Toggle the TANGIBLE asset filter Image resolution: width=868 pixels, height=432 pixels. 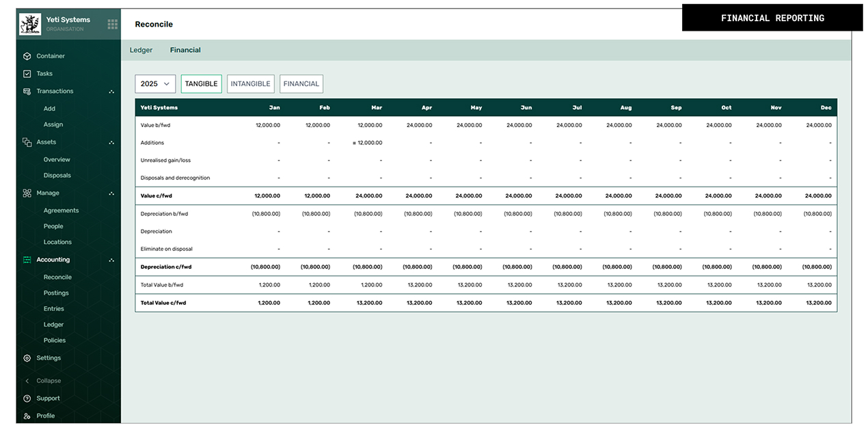point(201,83)
